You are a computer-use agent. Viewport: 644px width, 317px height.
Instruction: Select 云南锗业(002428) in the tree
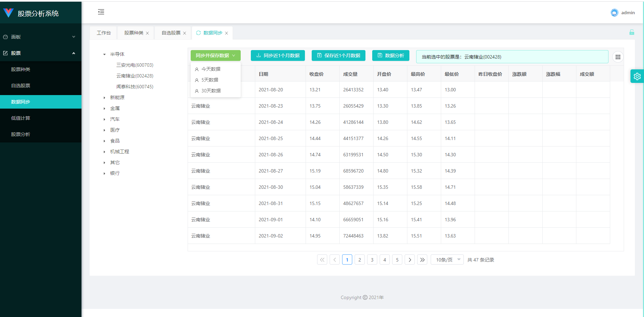click(x=135, y=76)
